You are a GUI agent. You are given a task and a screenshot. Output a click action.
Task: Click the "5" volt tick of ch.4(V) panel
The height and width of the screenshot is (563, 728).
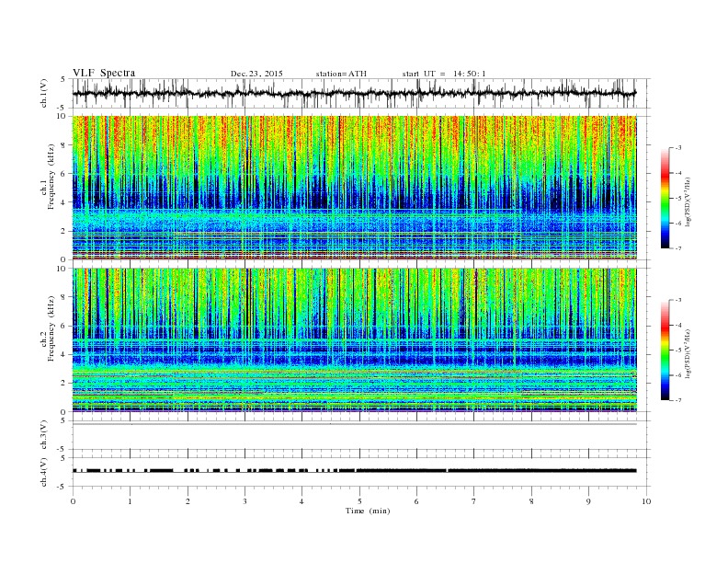coord(63,458)
